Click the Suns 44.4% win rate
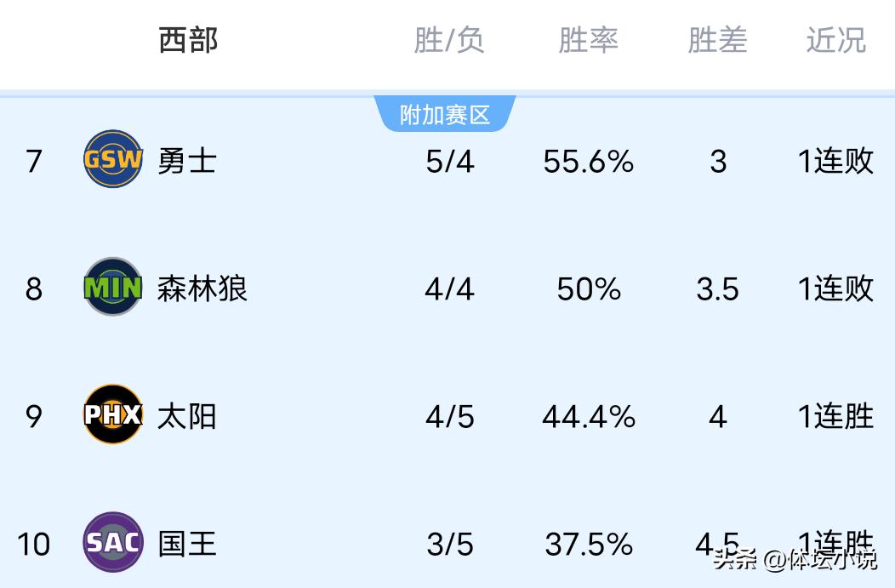This screenshot has width=895, height=588. click(589, 416)
